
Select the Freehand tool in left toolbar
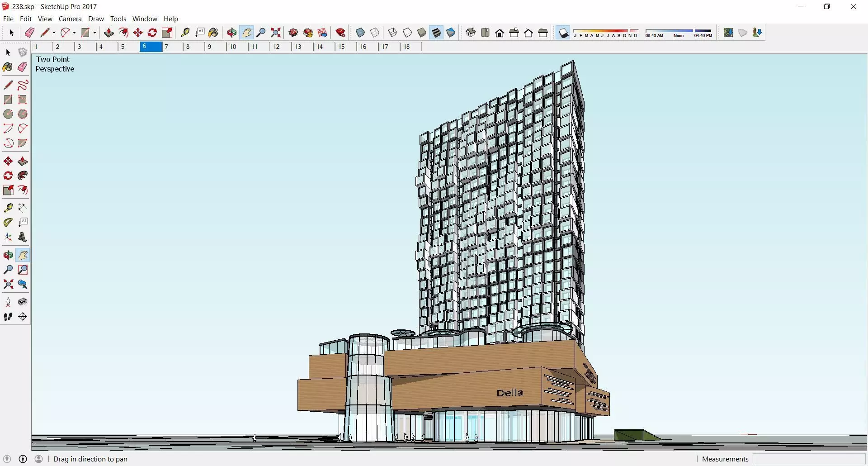23,85
